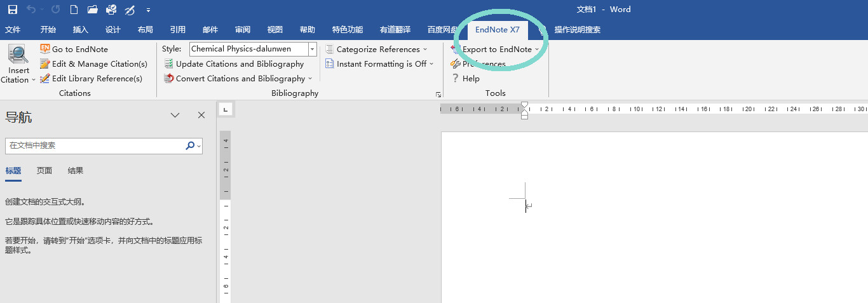868x303 pixels.
Task: Click Update Citations and Bibliography
Action: click(234, 64)
